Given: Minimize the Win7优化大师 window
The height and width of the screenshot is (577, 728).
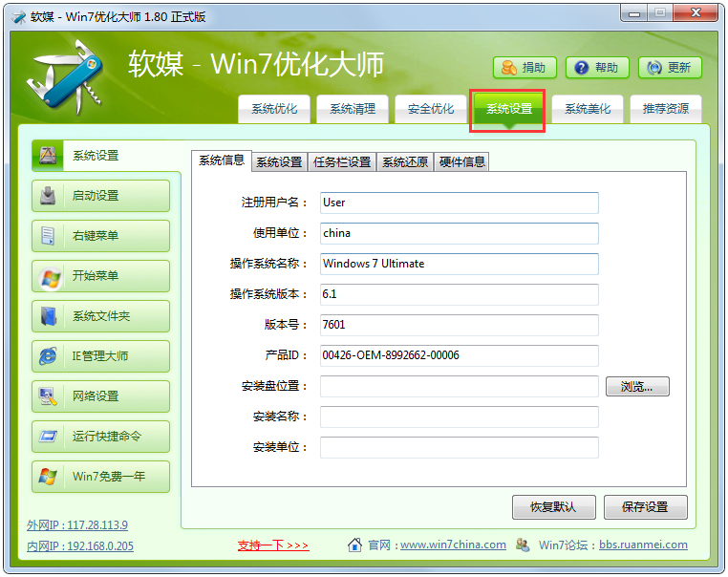Looking at the screenshot, I should pyautogui.click(x=633, y=13).
